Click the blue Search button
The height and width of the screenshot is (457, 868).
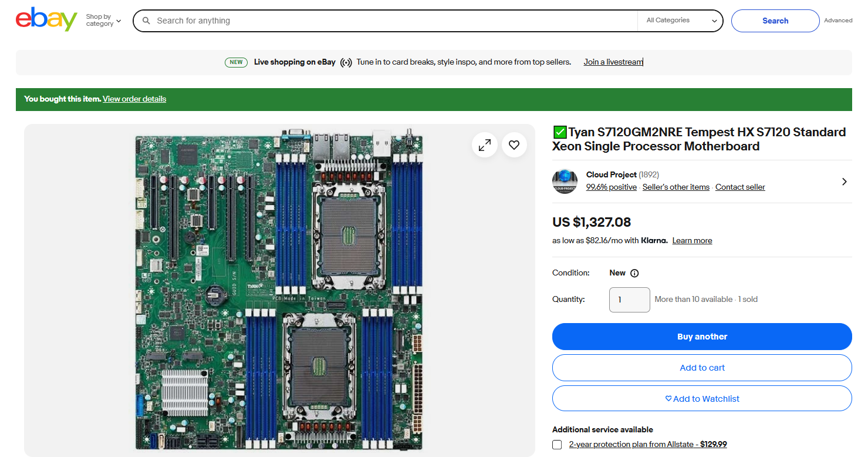tap(775, 21)
